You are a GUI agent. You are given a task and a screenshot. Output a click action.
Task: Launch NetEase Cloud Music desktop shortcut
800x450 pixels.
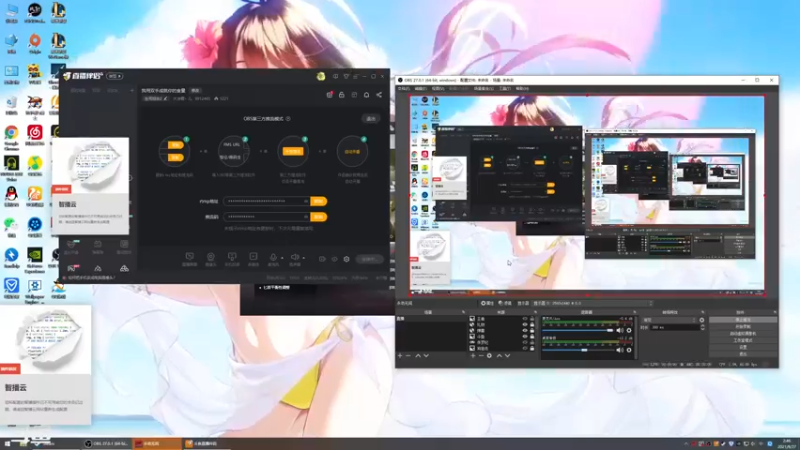tap(35, 133)
